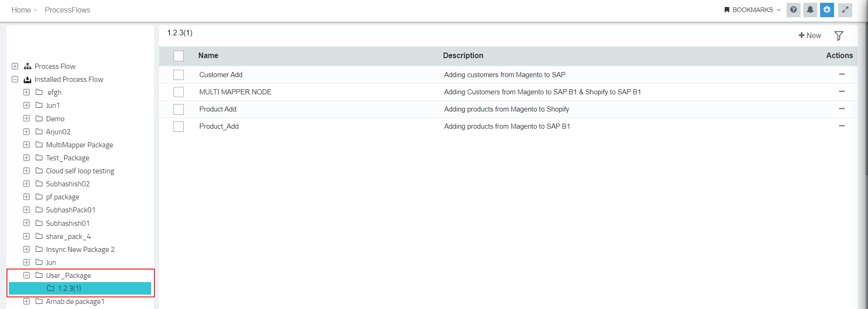Select the Product Add row checkbox
This screenshot has height=309, width=868.
(x=179, y=109)
